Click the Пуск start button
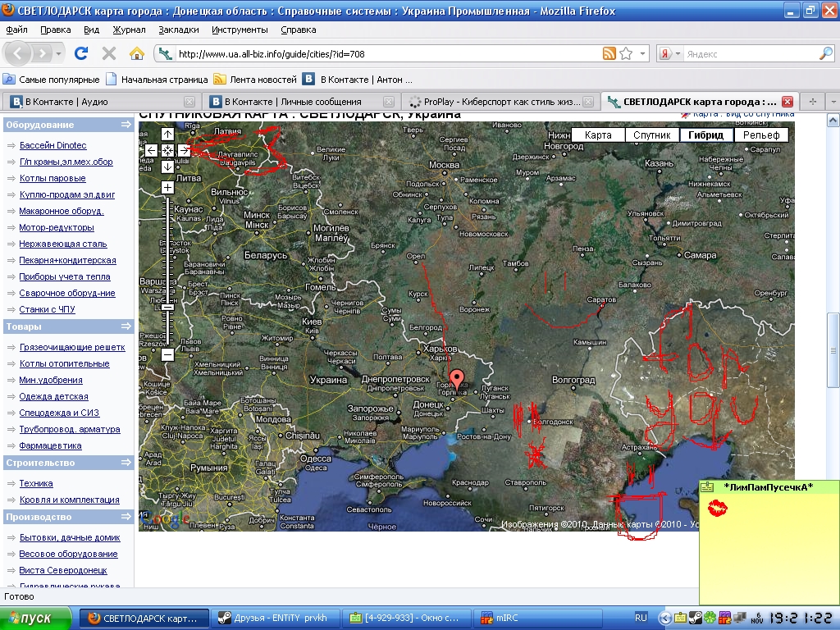The width and height of the screenshot is (840, 630). tap(34, 618)
